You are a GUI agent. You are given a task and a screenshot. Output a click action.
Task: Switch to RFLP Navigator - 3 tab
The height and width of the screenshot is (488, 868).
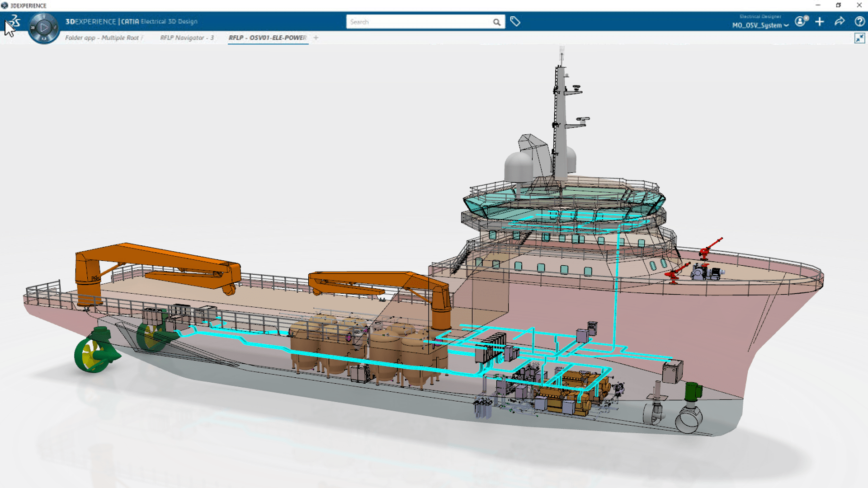point(187,38)
